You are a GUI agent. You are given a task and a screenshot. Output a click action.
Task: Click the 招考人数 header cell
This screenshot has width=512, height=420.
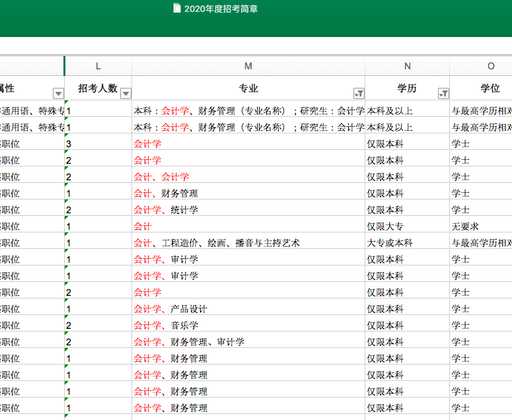(98, 88)
